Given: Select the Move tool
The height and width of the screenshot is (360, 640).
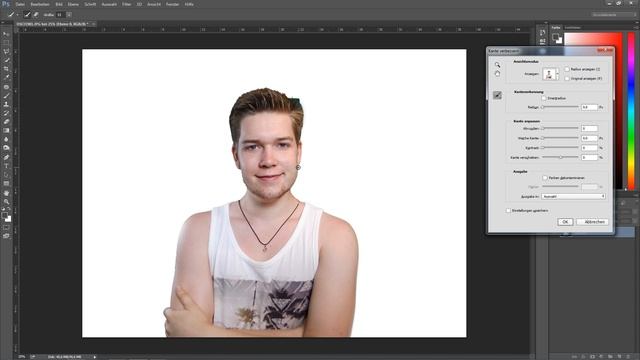Looking at the screenshot, I should pyautogui.click(x=6, y=34).
